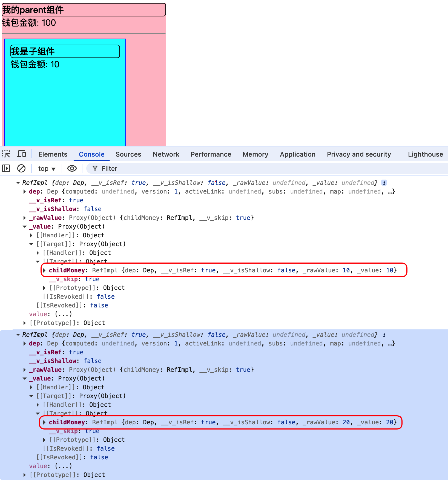Image resolution: width=448 pixels, height=484 pixels.
Task: Activate the inspect element picker icon
Action: tap(6, 154)
